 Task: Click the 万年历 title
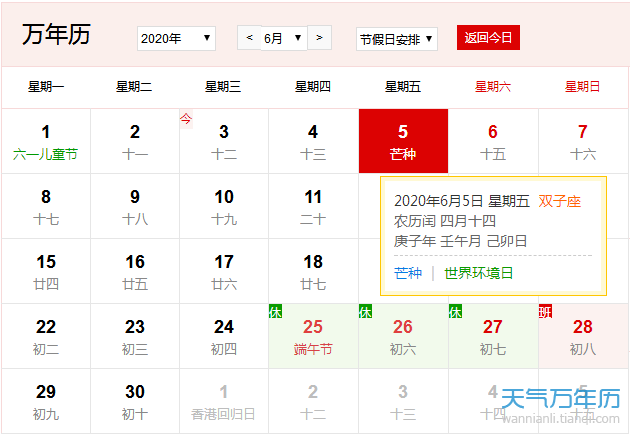point(56,35)
